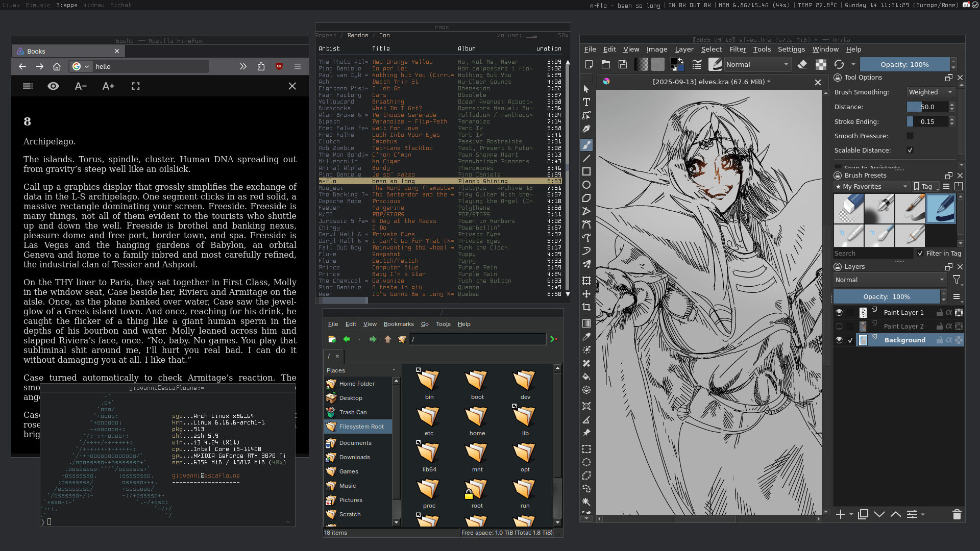Toggle eraser mode in Krita toolbar
The width and height of the screenshot is (980, 551).
pos(802,64)
